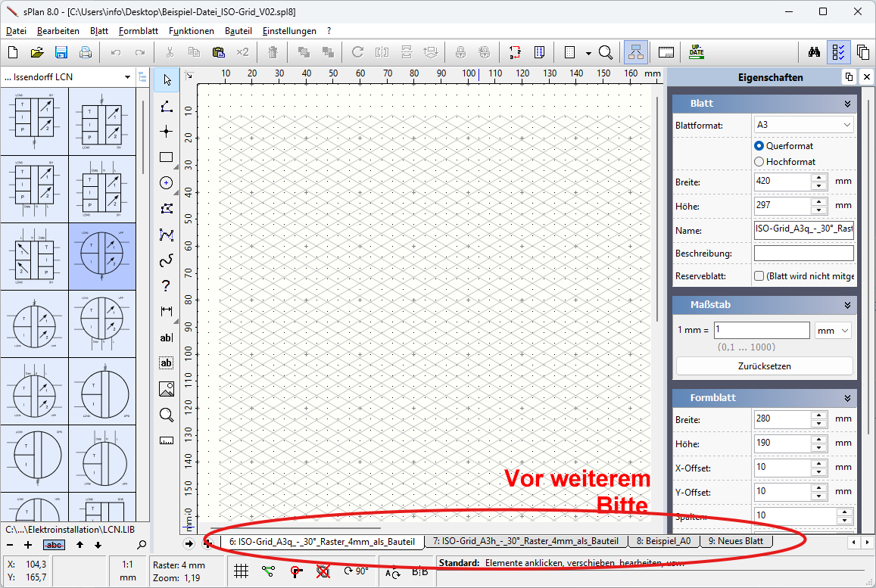Toggle the rubber band connection icon
876x588 pixels.
click(269, 571)
